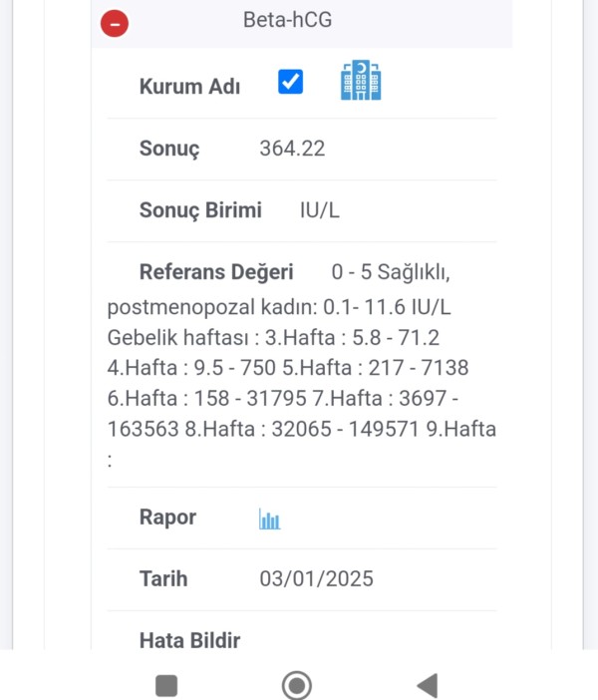This screenshot has width=598, height=700.
Task: Tap the Sonuç Birimi label
Action: 200,210
